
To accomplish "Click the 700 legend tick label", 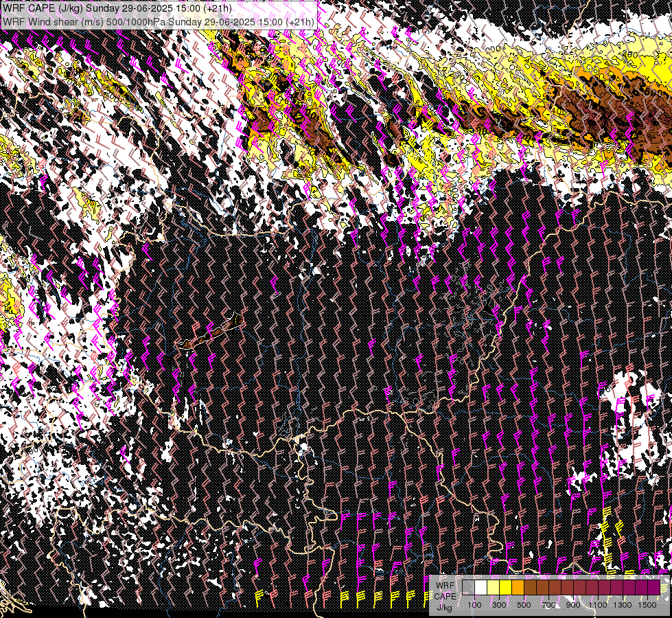I will 548,605.
